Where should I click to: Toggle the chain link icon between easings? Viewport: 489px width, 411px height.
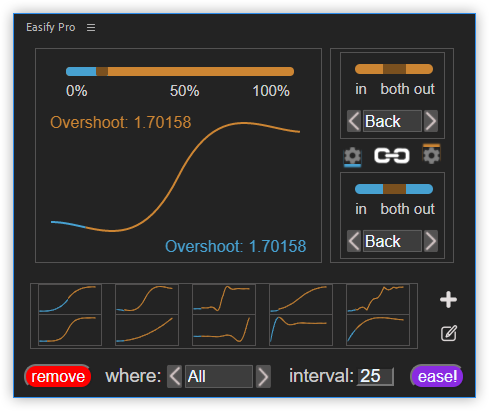tap(392, 156)
